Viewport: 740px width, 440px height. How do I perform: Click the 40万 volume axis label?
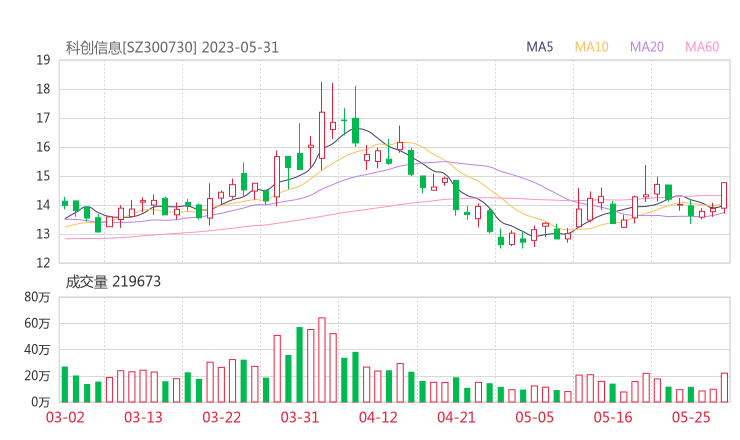click(37, 350)
